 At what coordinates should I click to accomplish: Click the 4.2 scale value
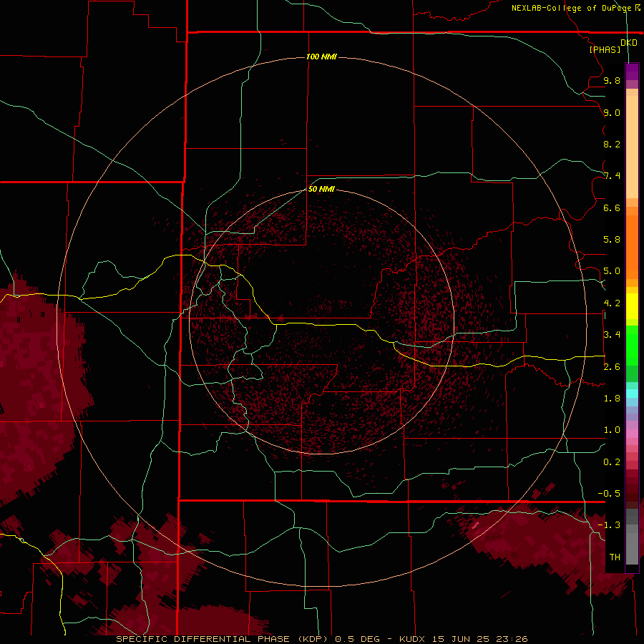[x=612, y=303]
